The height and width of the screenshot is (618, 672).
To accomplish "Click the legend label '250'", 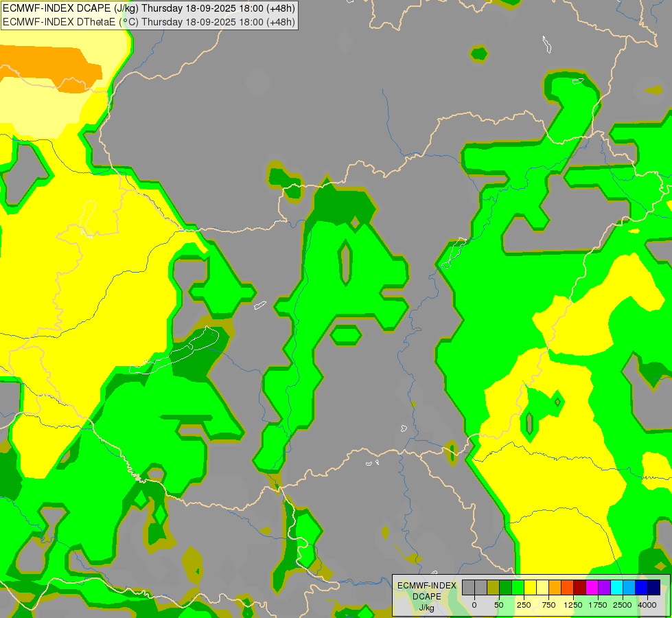I will pyautogui.click(x=524, y=605).
